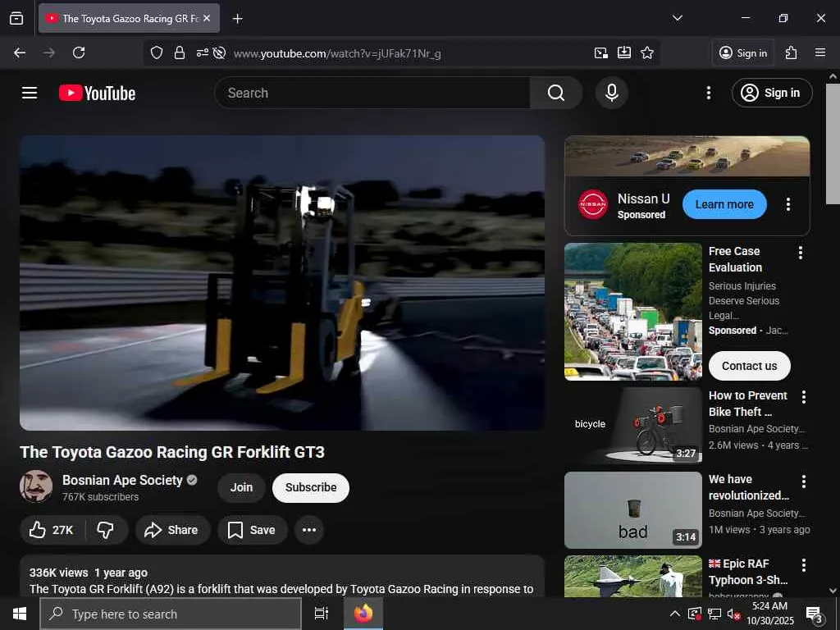This screenshot has width=840, height=630.
Task: Open We have revolutionized video title
Action: pos(748,487)
